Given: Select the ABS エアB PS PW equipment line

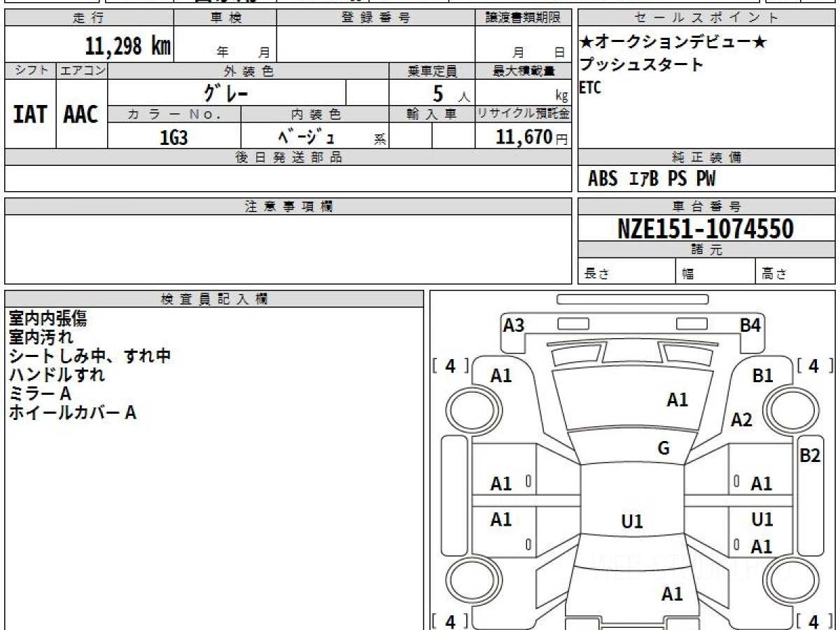Looking at the screenshot, I should 652,179.
